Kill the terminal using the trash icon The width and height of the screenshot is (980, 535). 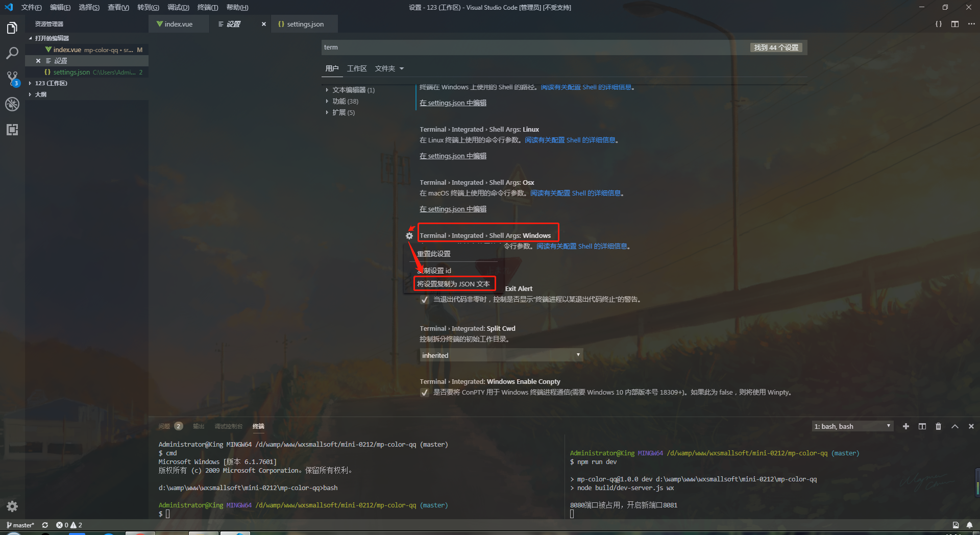point(939,426)
